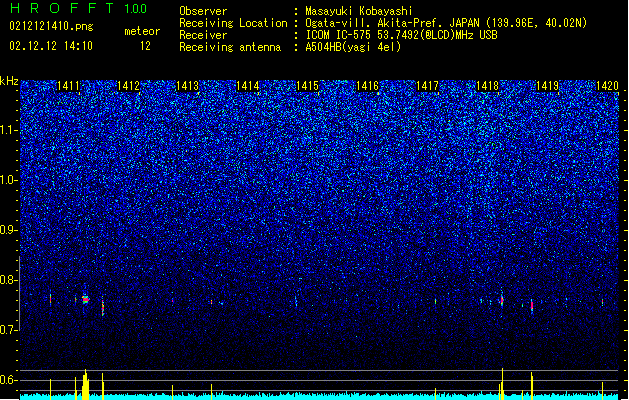The image size is (629, 400).
Task: Click the 0.9 kHz axis label
Action: click(8, 230)
